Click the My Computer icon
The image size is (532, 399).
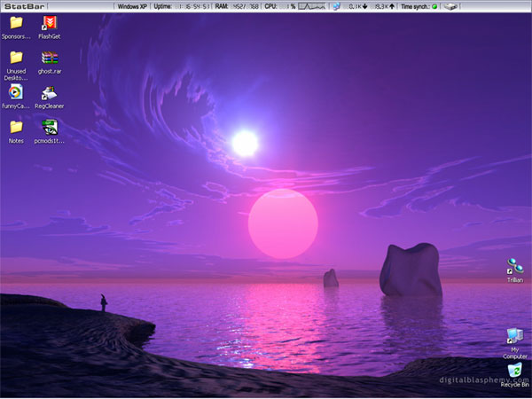[514, 337]
